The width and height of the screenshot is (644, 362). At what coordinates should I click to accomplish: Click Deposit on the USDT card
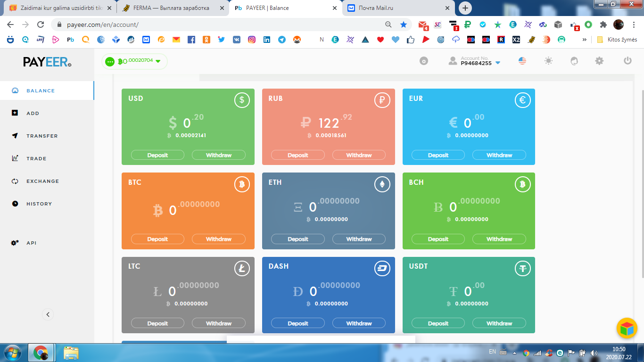438,323
